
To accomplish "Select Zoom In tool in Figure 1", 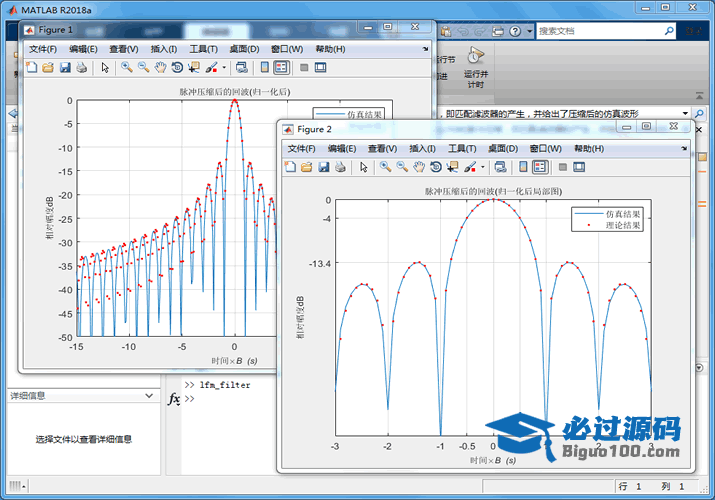I will (x=127, y=67).
